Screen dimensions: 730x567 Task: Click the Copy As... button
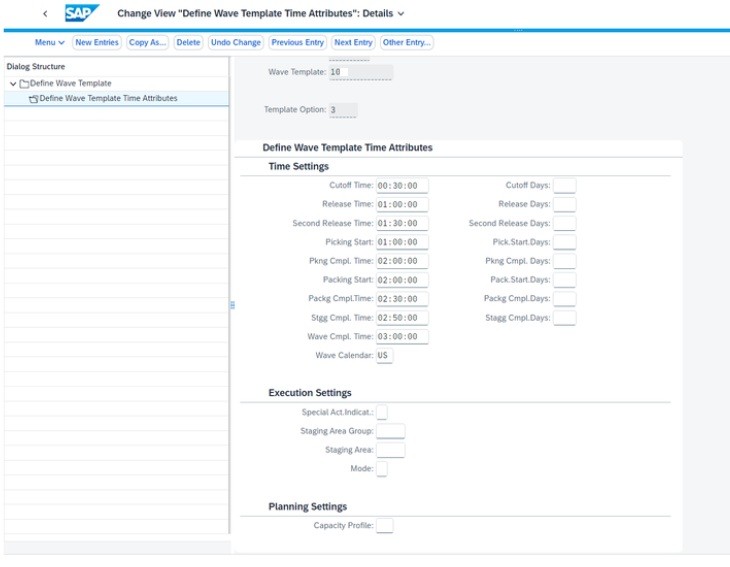pos(148,43)
